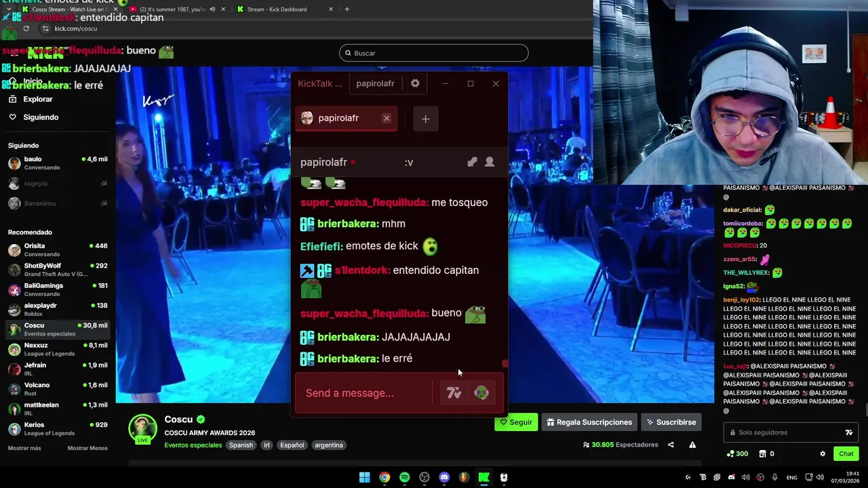This screenshot has width=868, height=488.
Task: Toggle microphone icon in system tray
Action: [x=774, y=477]
